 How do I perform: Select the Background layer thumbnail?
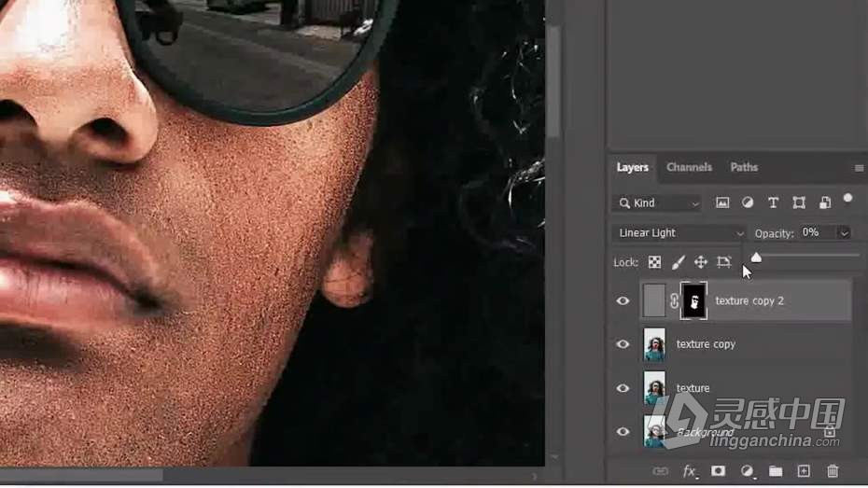click(x=654, y=432)
